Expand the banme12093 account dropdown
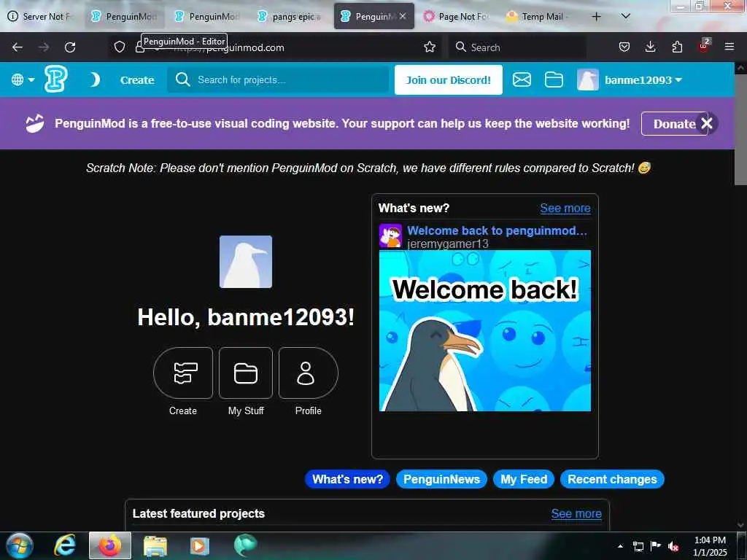This screenshot has height=560, width=747. pyautogui.click(x=643, y=80)
